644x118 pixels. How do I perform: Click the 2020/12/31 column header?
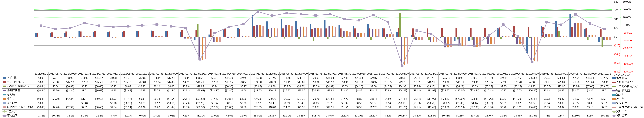605,74
